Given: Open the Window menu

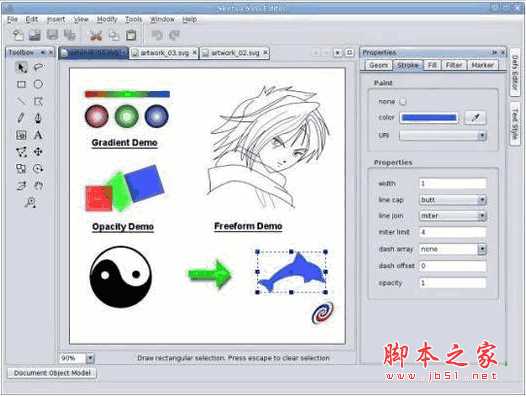Looking at the screenshot, I should [x=162, y=19].
